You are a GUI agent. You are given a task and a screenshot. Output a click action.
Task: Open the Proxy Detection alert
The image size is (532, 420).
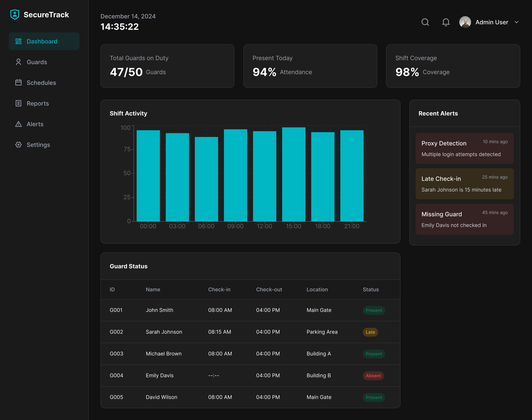(x=464, y=149)
